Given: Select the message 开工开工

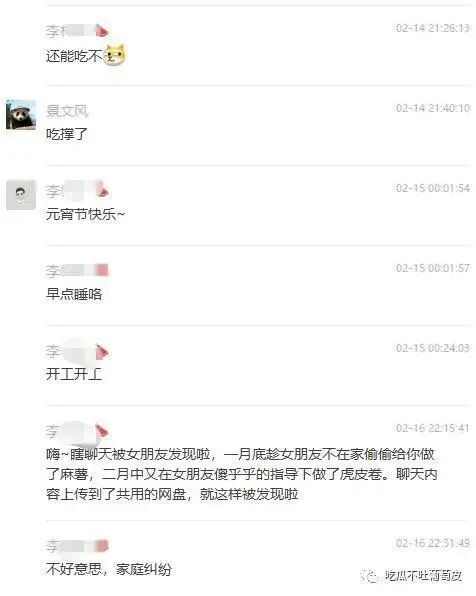Looking at the screenshot, I should pos(74,374).
